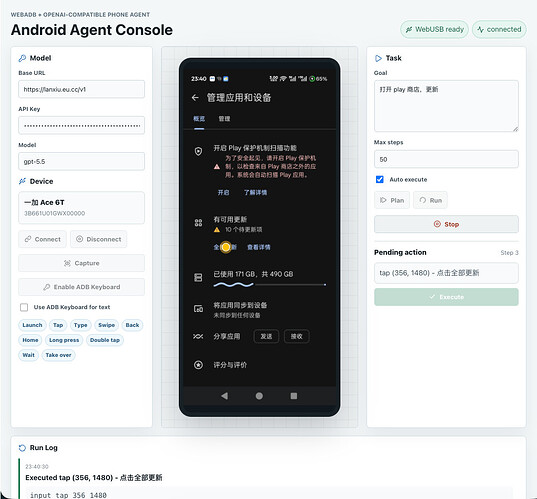Click the refresh icon beside Run Log
537x499 pixels.
22,448
